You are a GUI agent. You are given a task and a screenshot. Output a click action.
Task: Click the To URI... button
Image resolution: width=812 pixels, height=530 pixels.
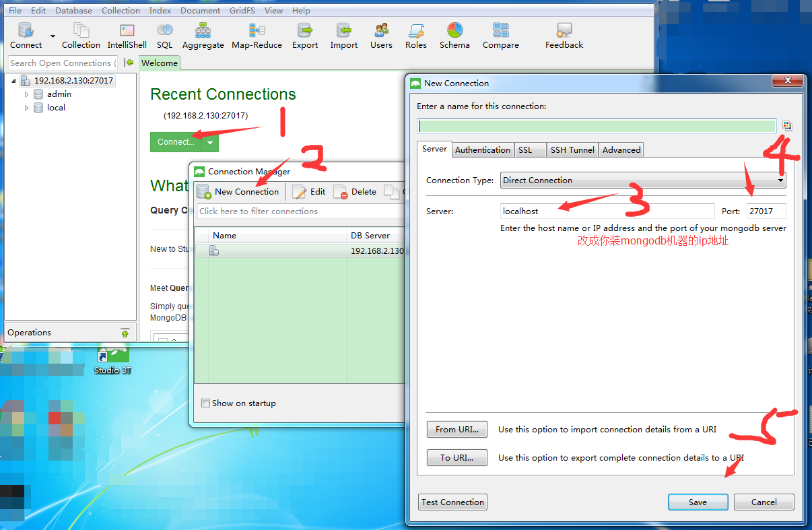click(457, 457)
